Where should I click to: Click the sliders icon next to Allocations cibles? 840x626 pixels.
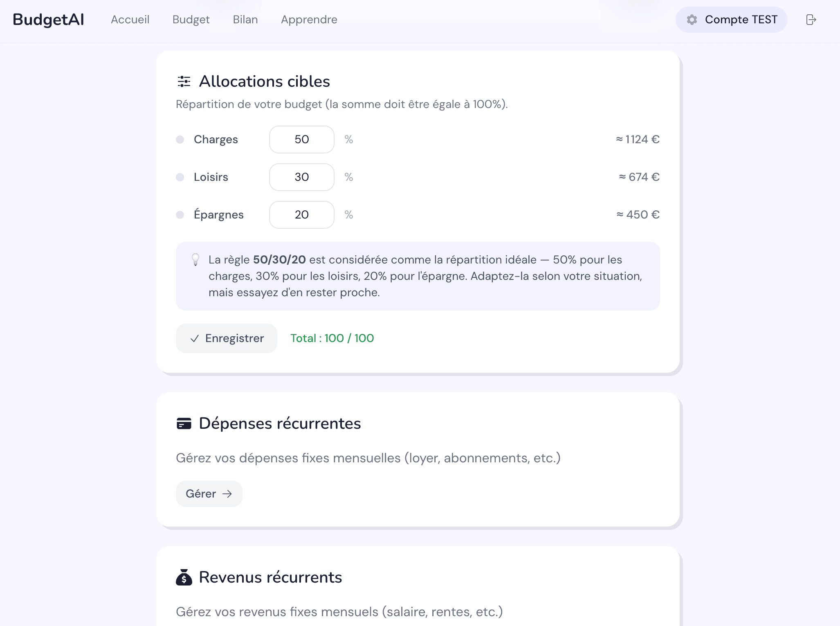(x=184, y=81)
